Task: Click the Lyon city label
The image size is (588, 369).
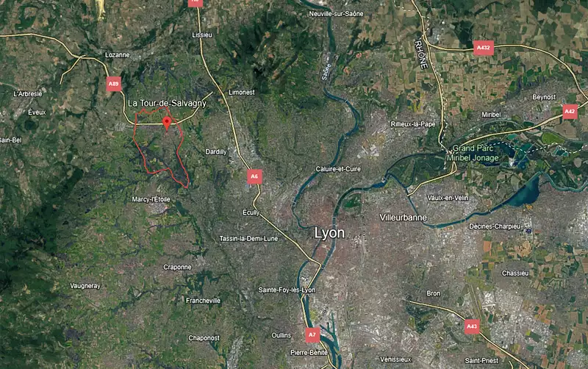Action: 329,233
